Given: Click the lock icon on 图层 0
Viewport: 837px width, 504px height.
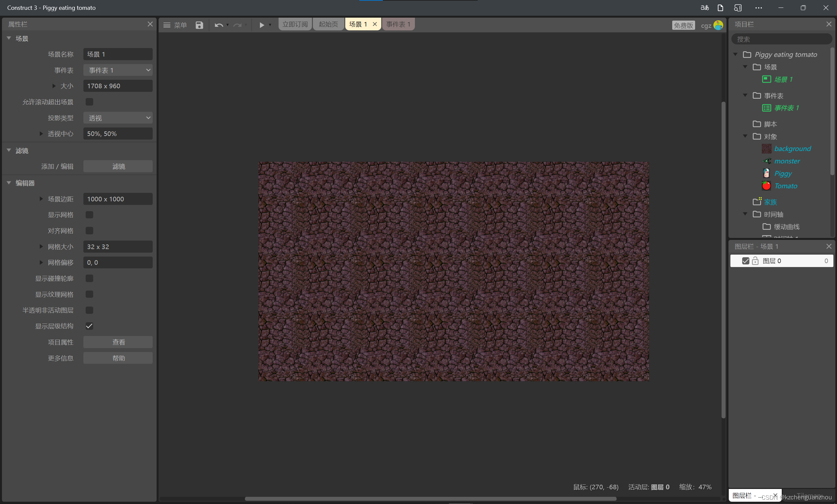Looking at the screenshot, I should pos(755,261).
